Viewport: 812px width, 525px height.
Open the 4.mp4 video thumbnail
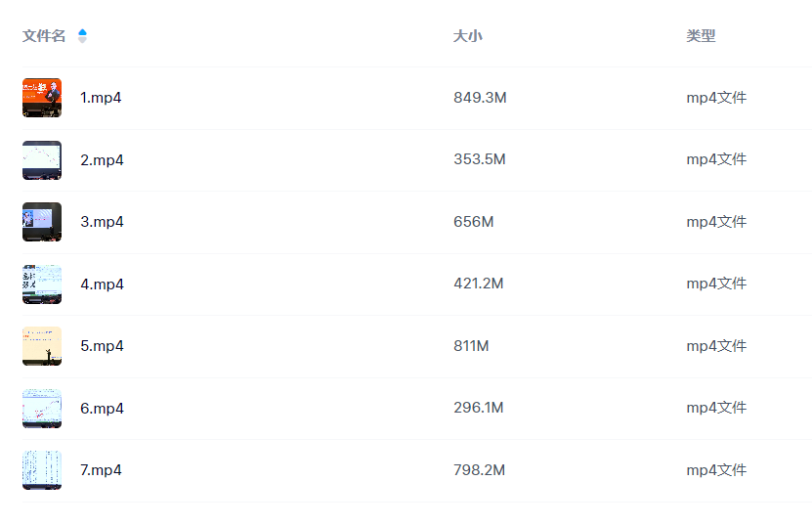pos(42,284)
